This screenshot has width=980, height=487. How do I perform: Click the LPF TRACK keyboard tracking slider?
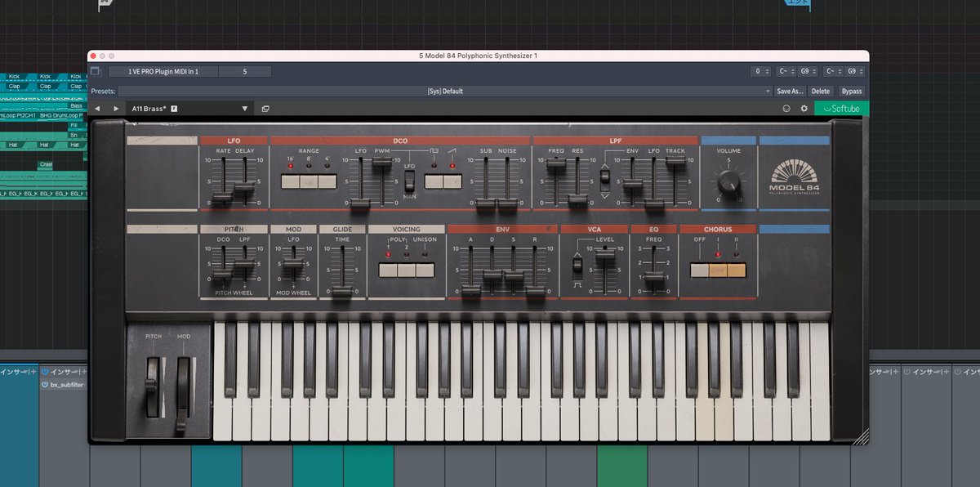(675, 162)
